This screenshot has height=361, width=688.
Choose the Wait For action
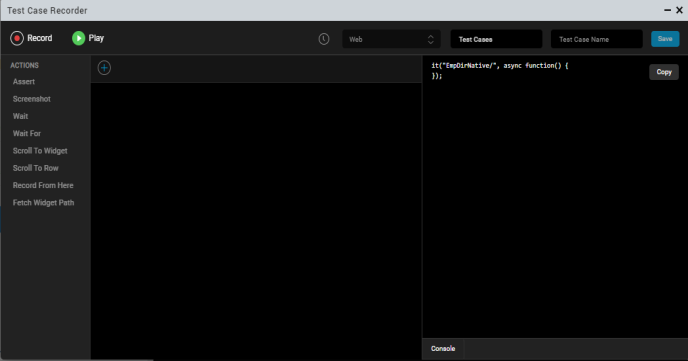[27, 133]
